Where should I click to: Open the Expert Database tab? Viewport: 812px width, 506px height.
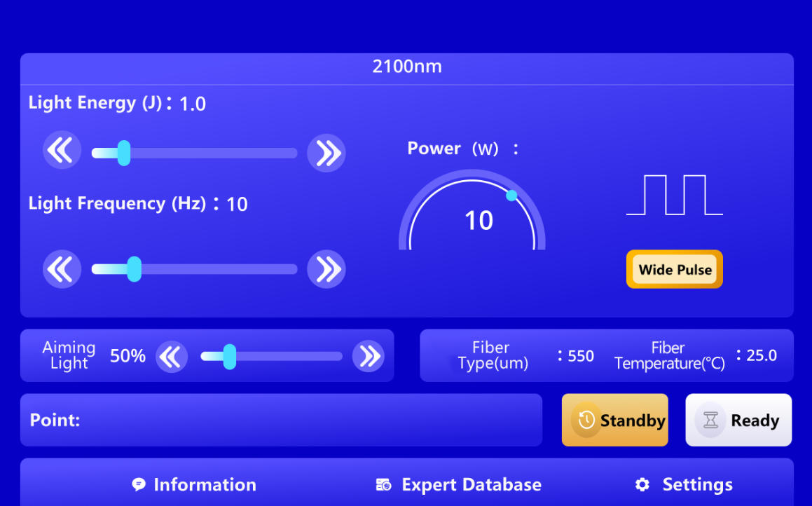point(459,485)
